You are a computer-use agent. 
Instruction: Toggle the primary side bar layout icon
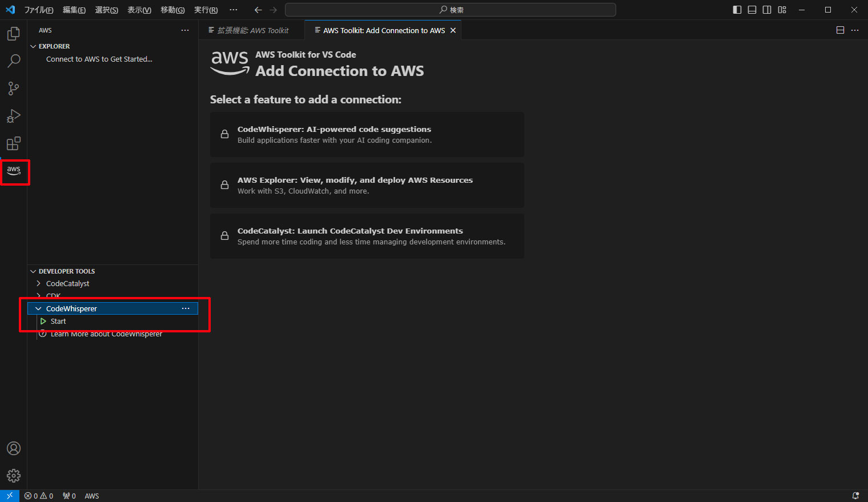click(x=737, y=10)
